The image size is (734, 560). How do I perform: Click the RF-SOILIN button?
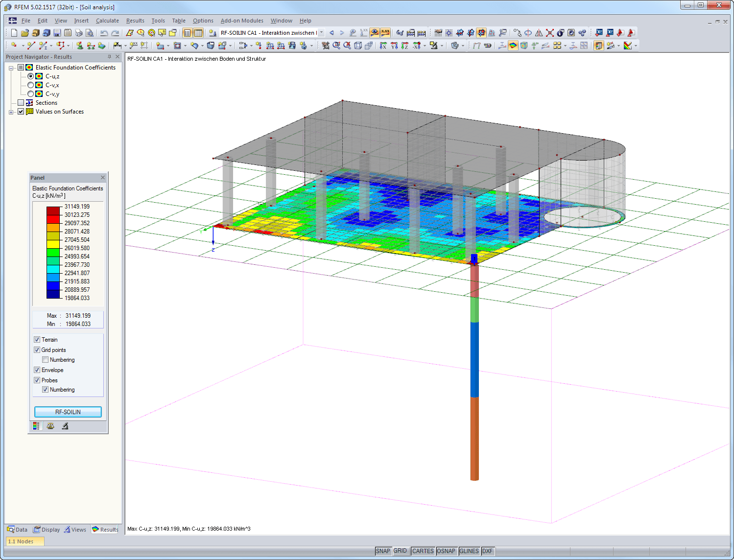tap(68, 412)
